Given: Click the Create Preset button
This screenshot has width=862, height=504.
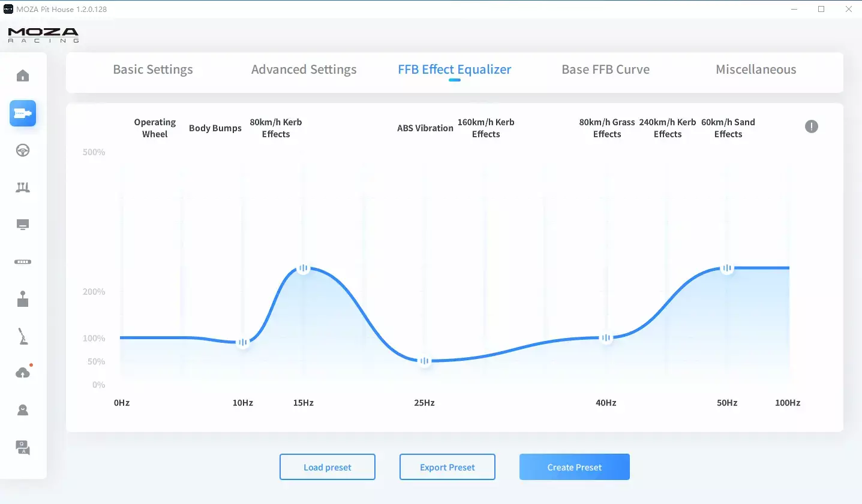Looking at the screenshot, I should [574, 467].
